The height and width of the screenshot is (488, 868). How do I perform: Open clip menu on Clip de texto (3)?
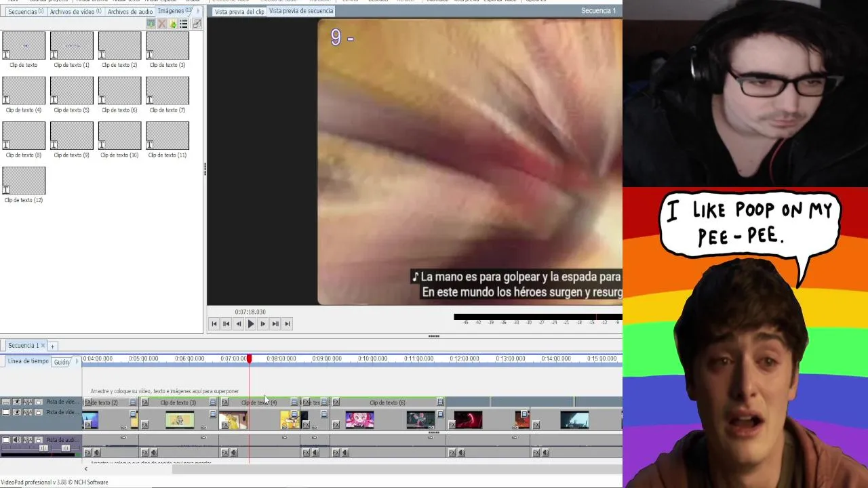click(x=213, y=403)
